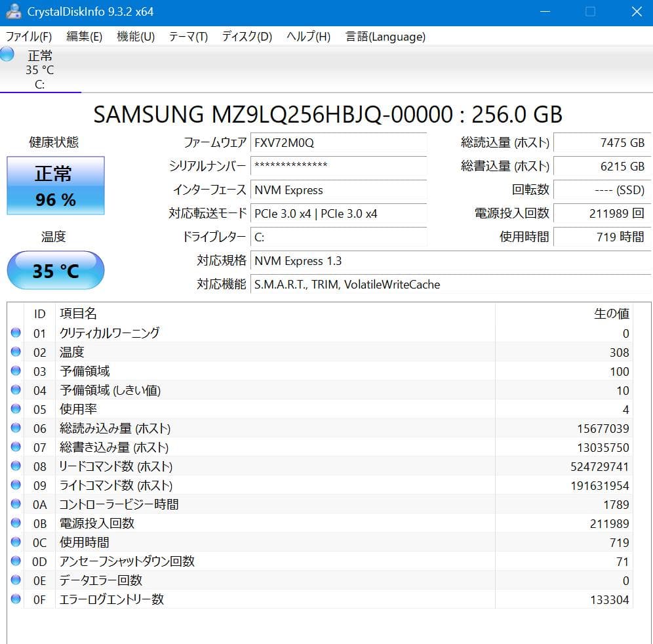Screen dimensions: 653x644
Task: Click status icon for 08 リードコマンド数 row
Action: [16, 466]
